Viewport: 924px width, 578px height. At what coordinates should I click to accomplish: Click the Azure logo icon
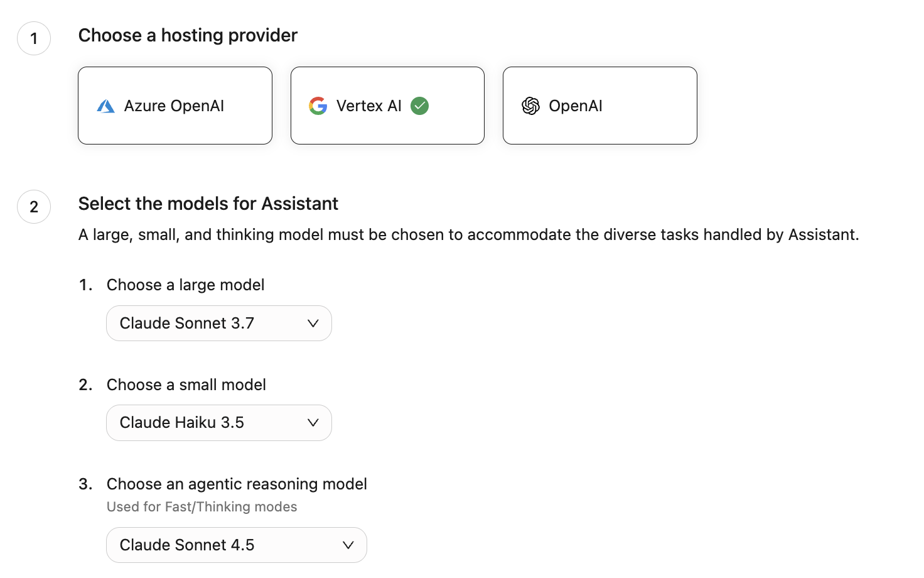[105, 106]
